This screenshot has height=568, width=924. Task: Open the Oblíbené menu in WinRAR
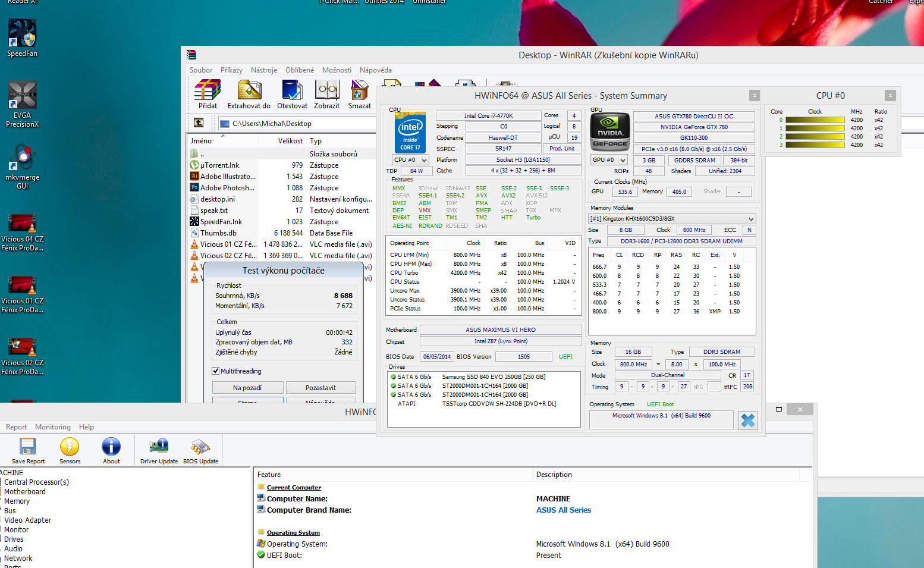coord(300,70)
